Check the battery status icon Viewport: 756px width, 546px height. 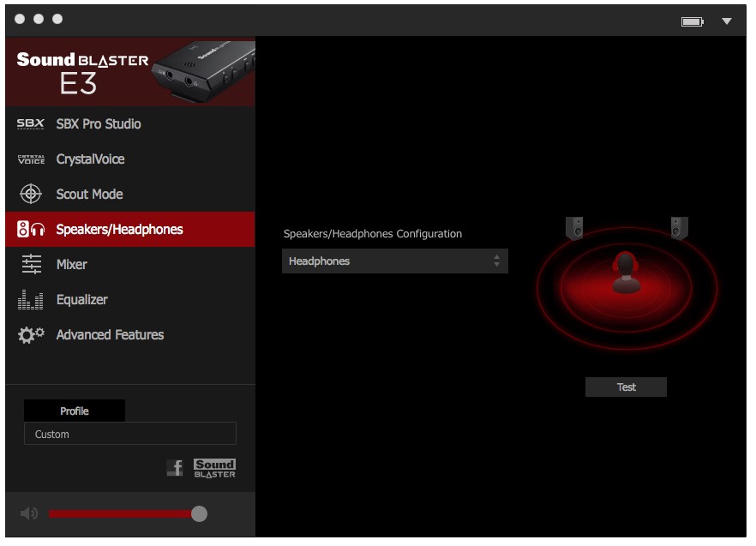pyautogui.click(x=692, y=21)
